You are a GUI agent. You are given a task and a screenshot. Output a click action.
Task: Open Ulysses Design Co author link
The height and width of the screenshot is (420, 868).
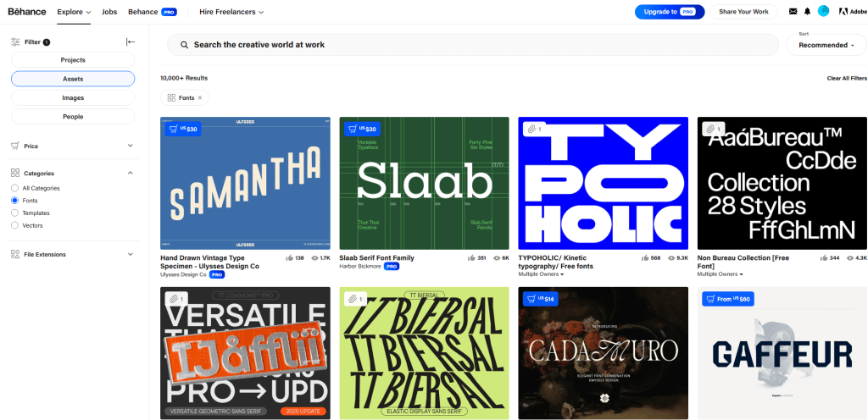click(x=183, y=274)
